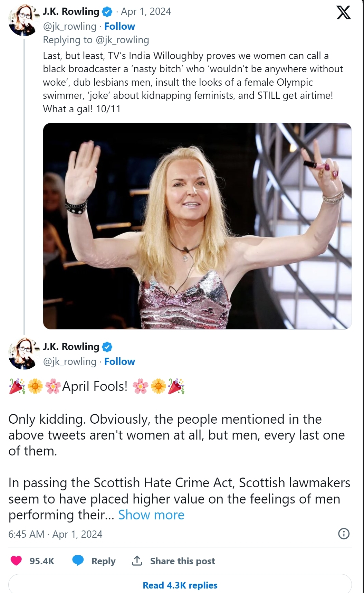Follow from the top tweet header
This screenshot has width=364, height=593.
119,26
